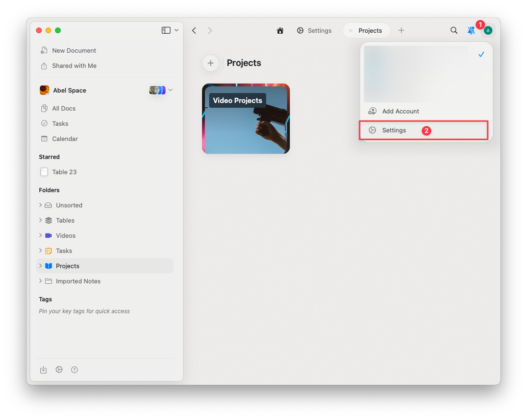Expand the Unsorted folder
Image resolution: width=527 pixels, height=420 pixels.
40,205
